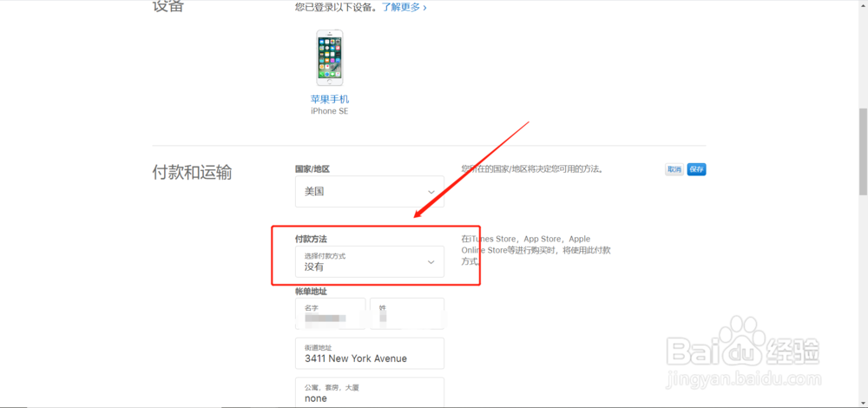The width and height of the screenshot is (868, 408).
Task: Open the 苹果手机 device link
Action: pyautogui.click(x=329, y=100)
